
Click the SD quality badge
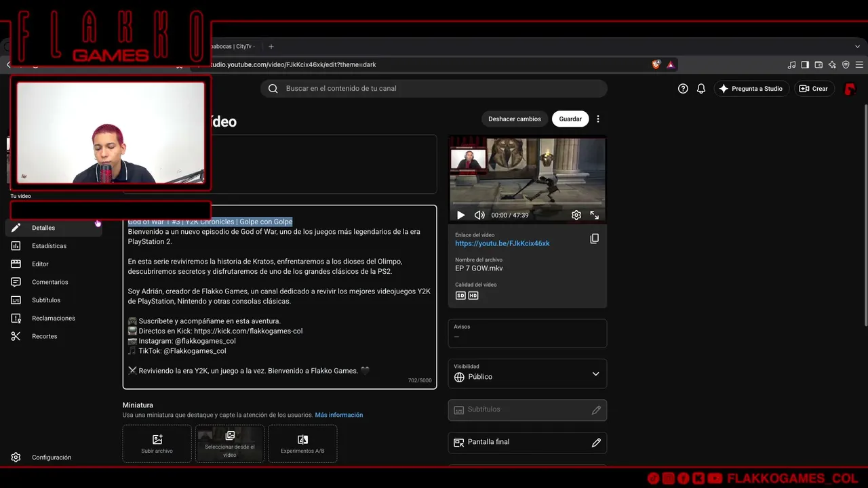point(460,296)
